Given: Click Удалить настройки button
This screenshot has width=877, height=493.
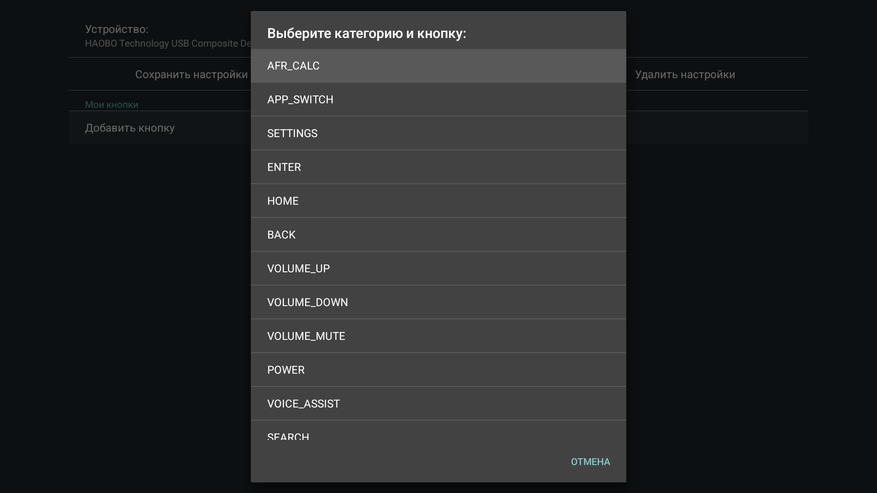Looking at the screenshot, I should pyautogui.click(x=685, y=74).
